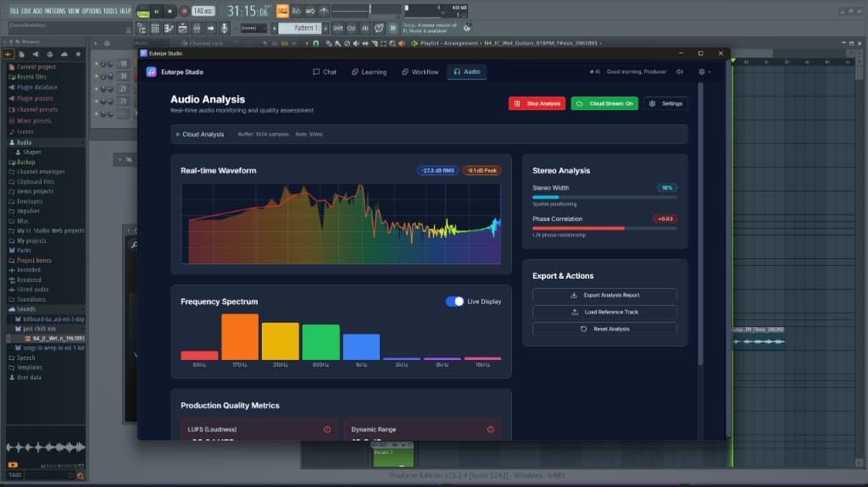The width and height of the screenshot is (868, 487).
Task: Open Audio Analysis Settings button
Action: point(665,103)
